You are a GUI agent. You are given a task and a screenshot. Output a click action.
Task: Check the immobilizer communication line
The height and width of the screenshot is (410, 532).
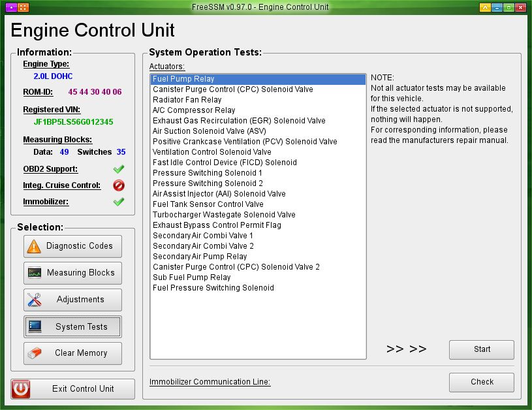482,382
